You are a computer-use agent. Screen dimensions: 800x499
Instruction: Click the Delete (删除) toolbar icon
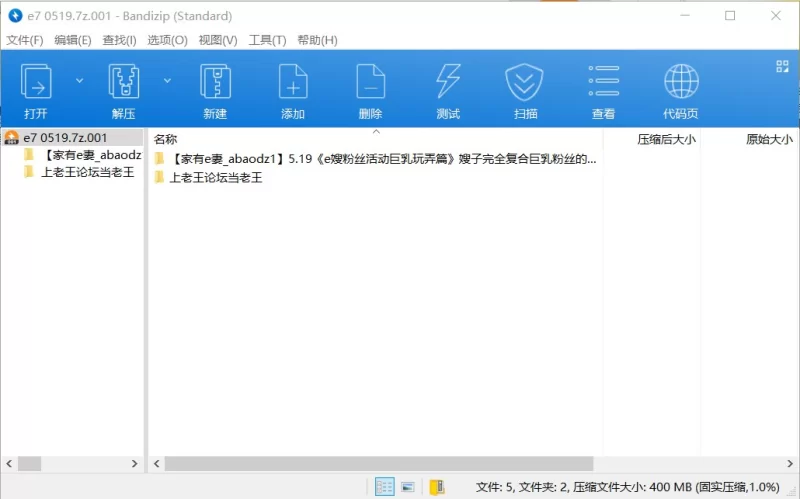tap(370, 82)
